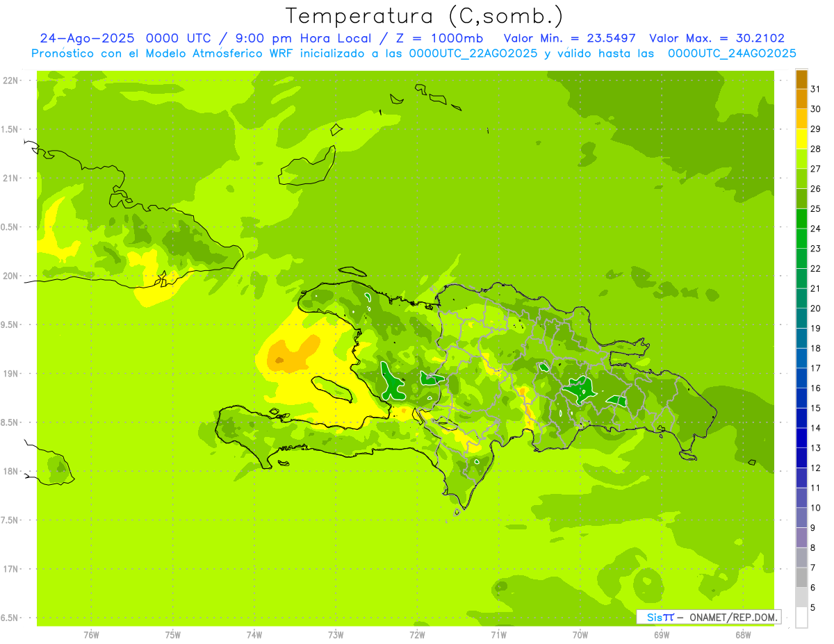The width and height of the screenshot is (834, 644).
Task: Click the longitude label "73W"
Action: pos(336,635)
